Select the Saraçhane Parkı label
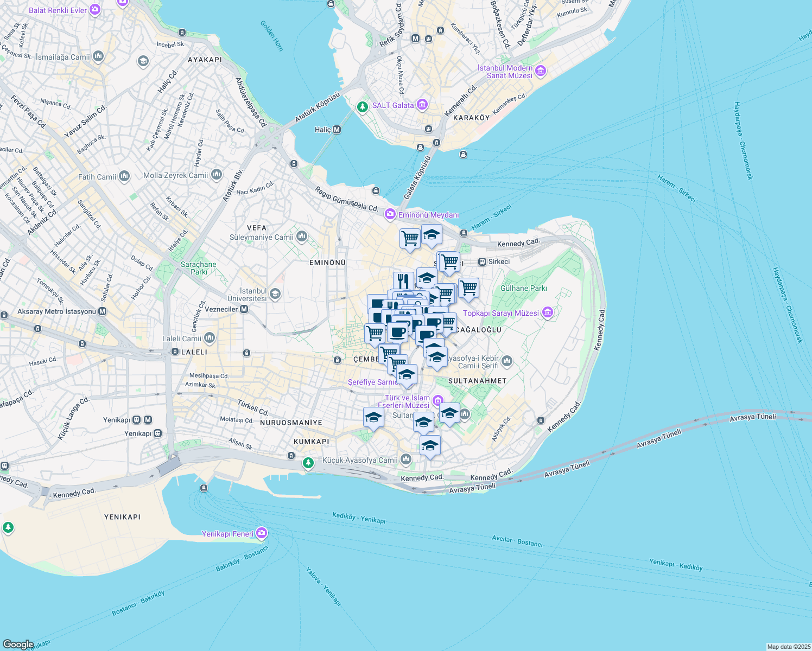812x651 pixels. (199, 268)
